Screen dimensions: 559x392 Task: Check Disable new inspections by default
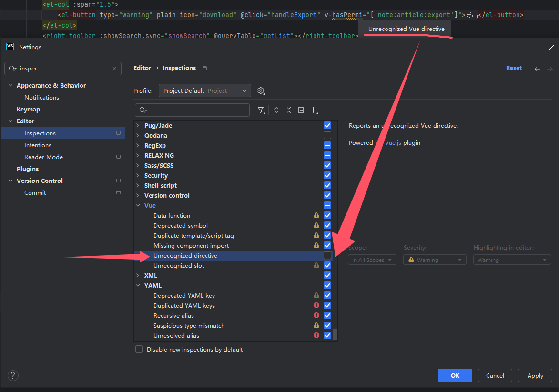[x=139, y=349]
